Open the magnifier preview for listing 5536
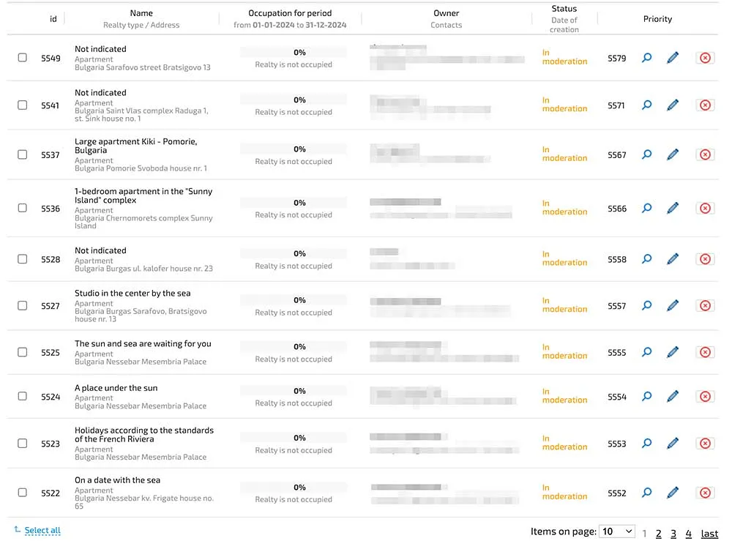This screenshot has height=560, width=732. tap(646, 208)
